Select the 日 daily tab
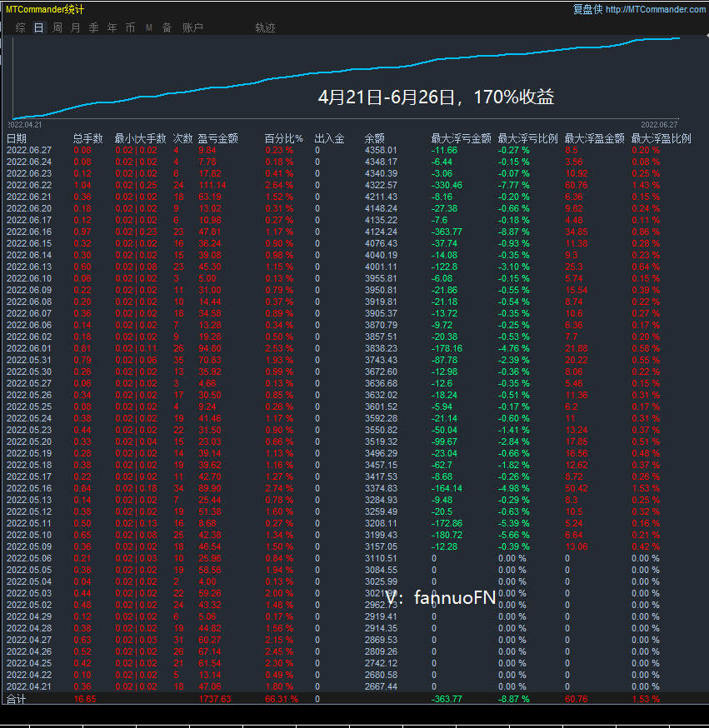 39,27
